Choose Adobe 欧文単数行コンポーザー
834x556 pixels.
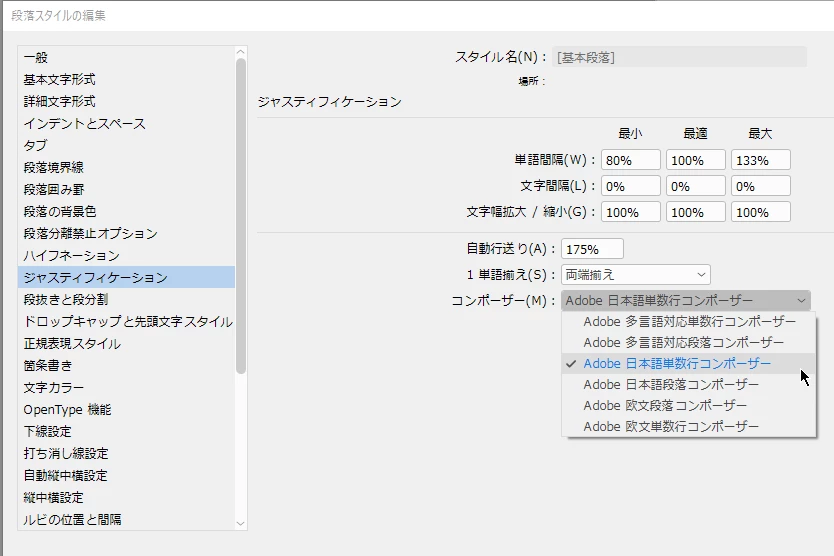tap(689, 426)
